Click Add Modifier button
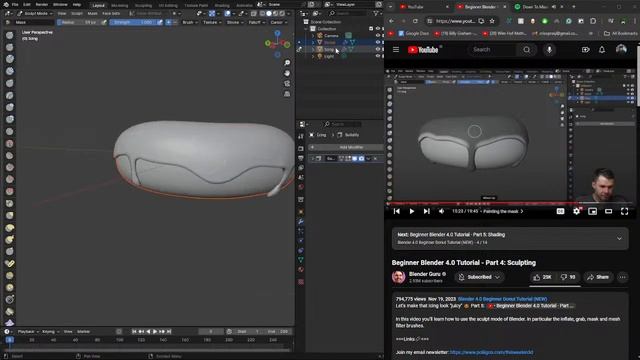640x360 pixels. [x=347, y=147]
